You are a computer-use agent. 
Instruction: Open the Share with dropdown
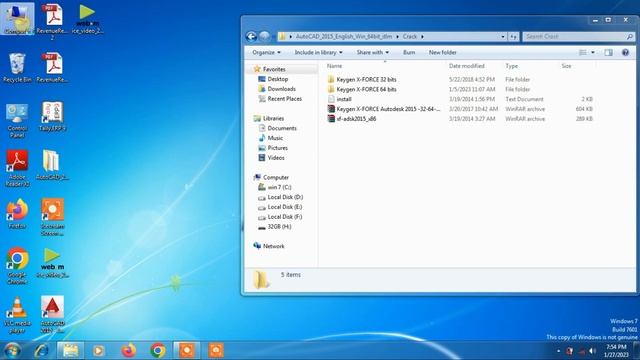pos(373,52)
